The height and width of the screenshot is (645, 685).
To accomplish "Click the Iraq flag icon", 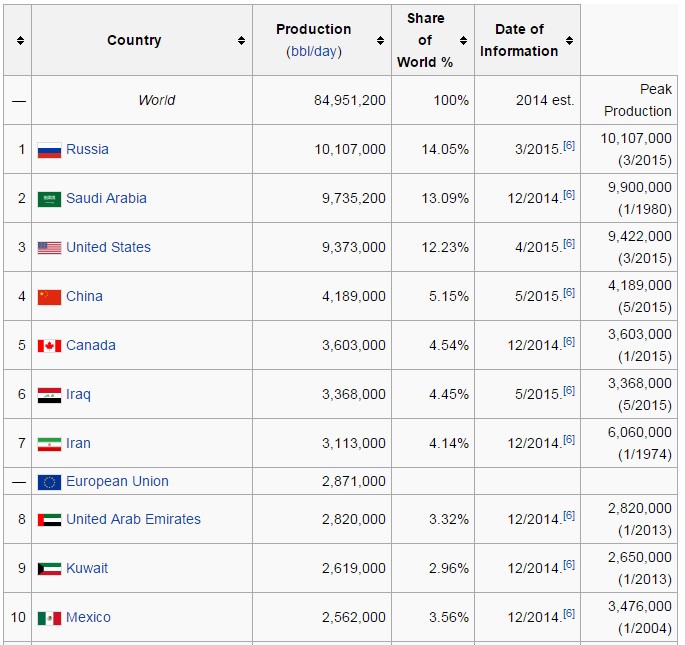I will pos(49,395).
